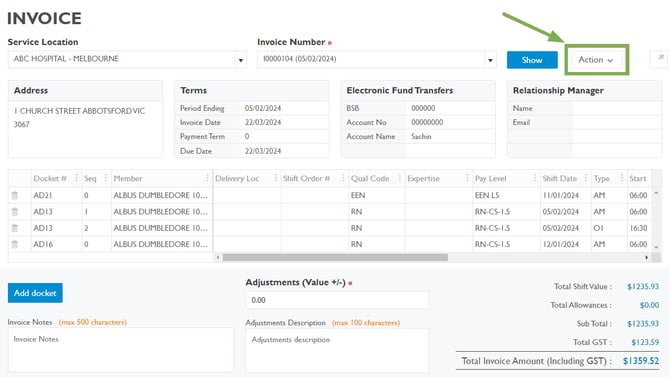Open the Action dropdown menu
The height and width of the screenshot is (377, 670).
[596, 60]
